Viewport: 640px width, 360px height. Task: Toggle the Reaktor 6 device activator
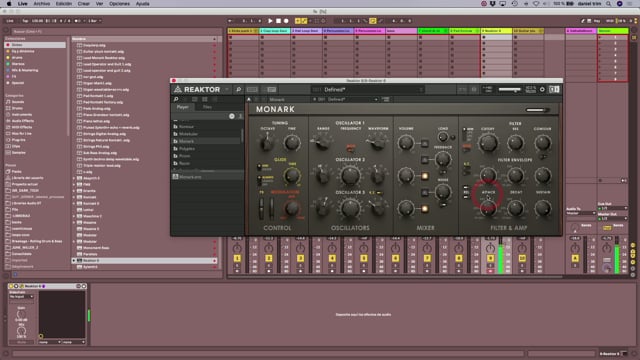click(x=11, y=286)
